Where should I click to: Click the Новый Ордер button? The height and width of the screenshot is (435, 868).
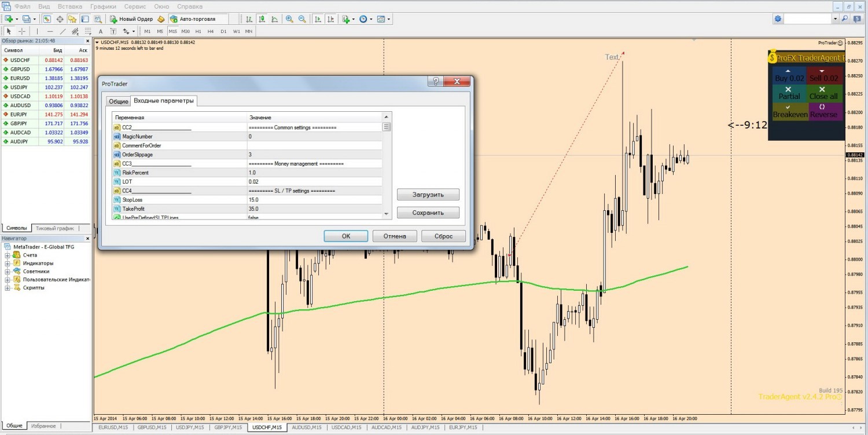coord(131,19)
